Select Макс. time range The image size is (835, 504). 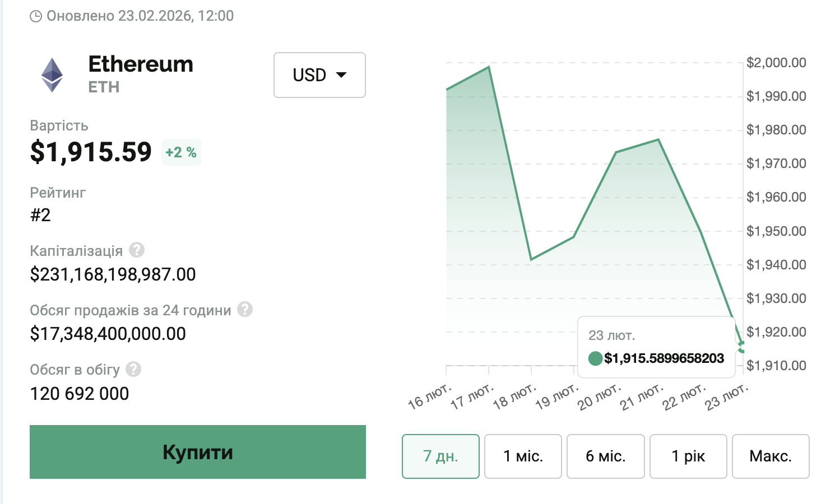pos(771,456)
